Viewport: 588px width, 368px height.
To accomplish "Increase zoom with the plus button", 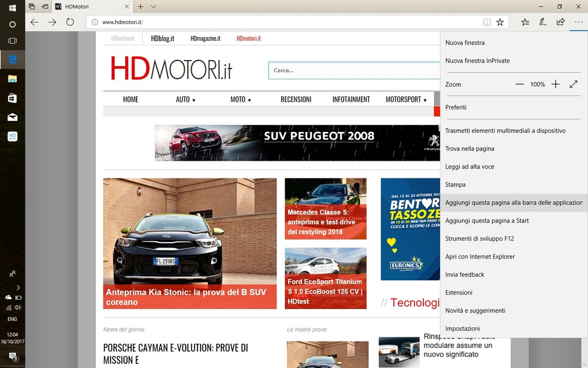I will click(x=556, y=84).
